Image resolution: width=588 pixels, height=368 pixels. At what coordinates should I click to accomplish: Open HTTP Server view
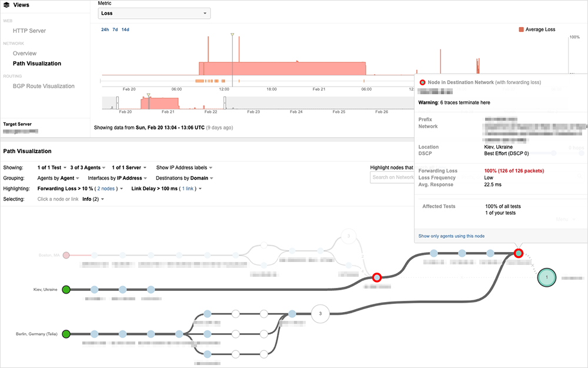click(x=29, y=31)
